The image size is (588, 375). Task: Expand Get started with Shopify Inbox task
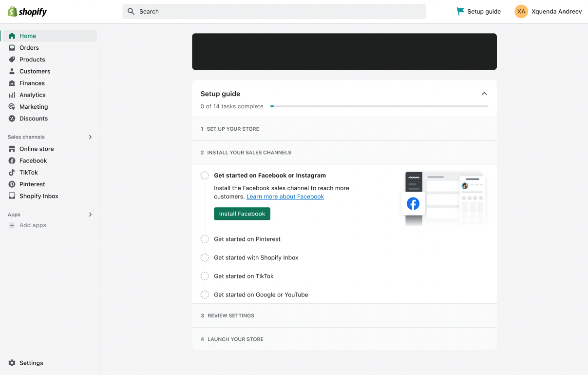pos(256,257)
